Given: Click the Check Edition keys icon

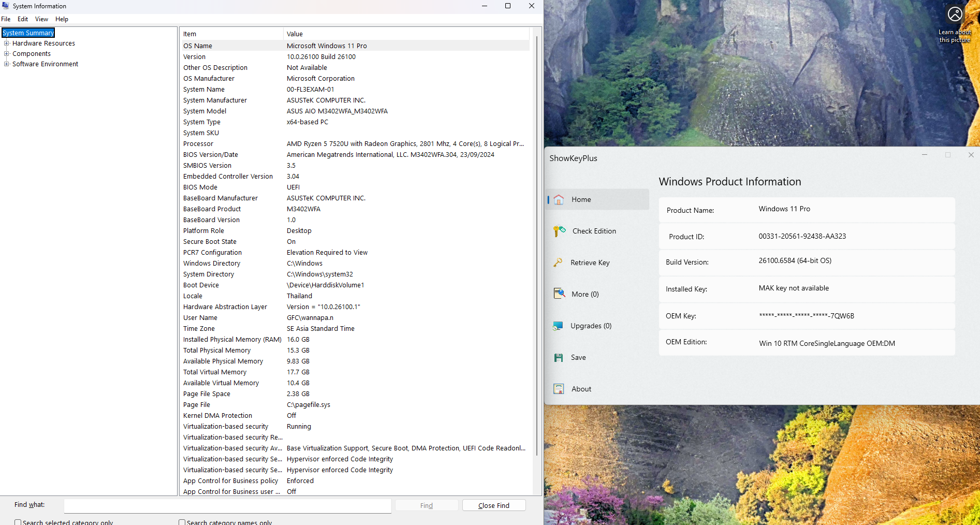Looking at the screenshot, I should (559, 231).
